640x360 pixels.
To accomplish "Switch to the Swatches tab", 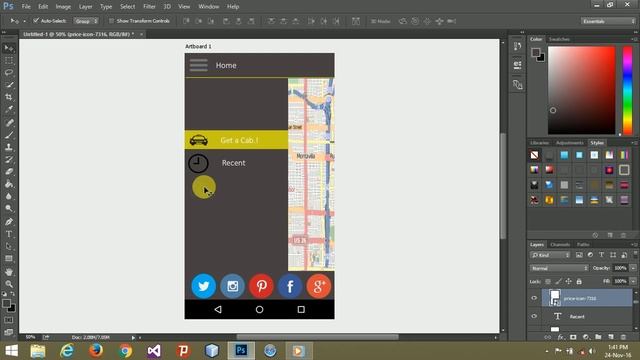I will click(x=559, y=39).
